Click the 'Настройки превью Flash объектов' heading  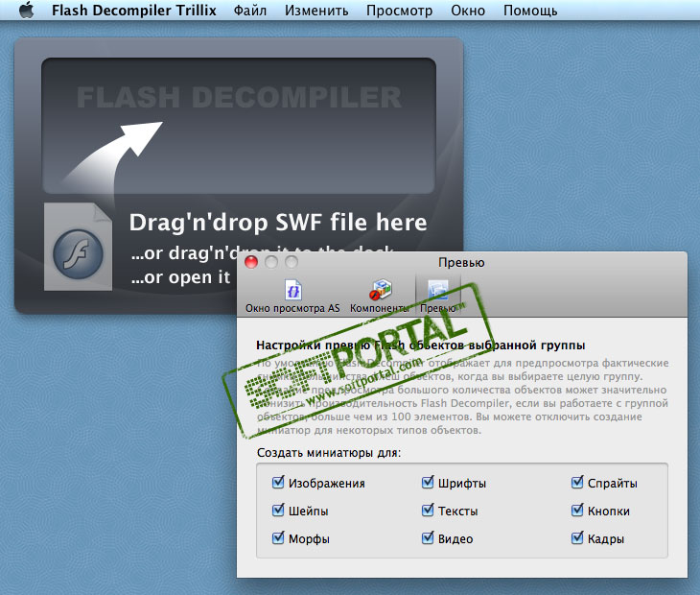[x=421, y=345]
